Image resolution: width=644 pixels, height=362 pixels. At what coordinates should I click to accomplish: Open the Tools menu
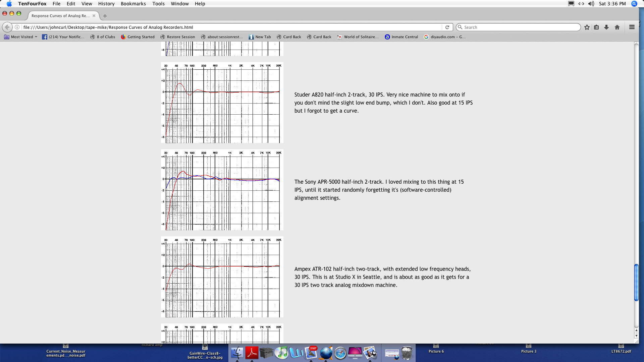pos(158,4)
